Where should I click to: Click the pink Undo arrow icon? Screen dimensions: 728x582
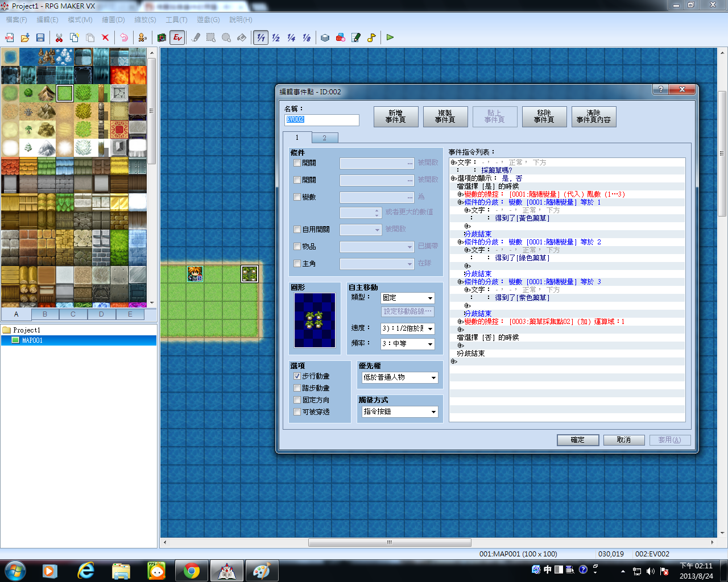click(x=124, y=38)
